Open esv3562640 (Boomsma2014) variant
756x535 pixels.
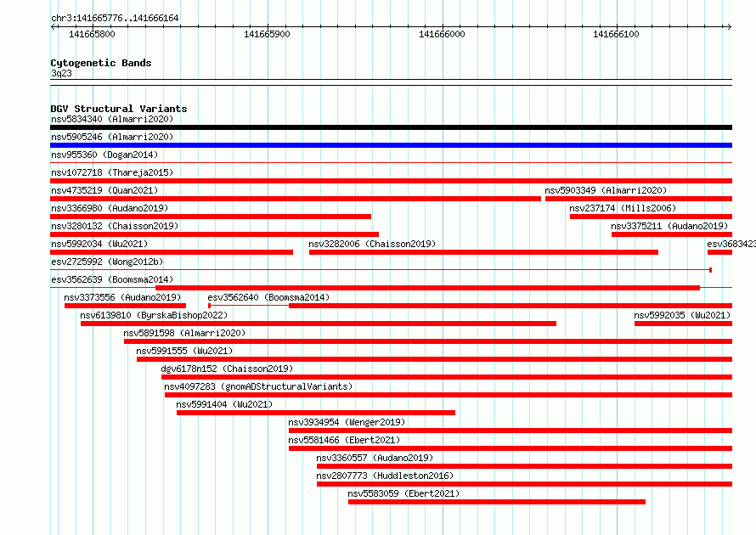coord(268,297)
